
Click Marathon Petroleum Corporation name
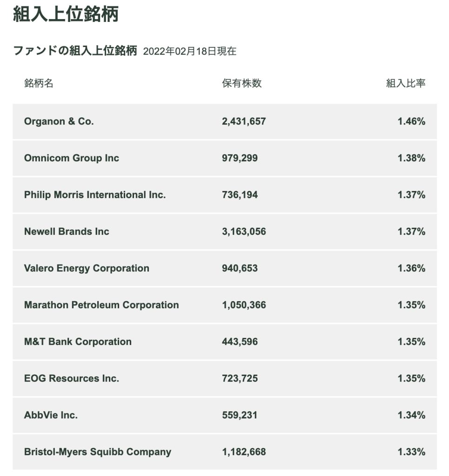(x=101, y=305)
